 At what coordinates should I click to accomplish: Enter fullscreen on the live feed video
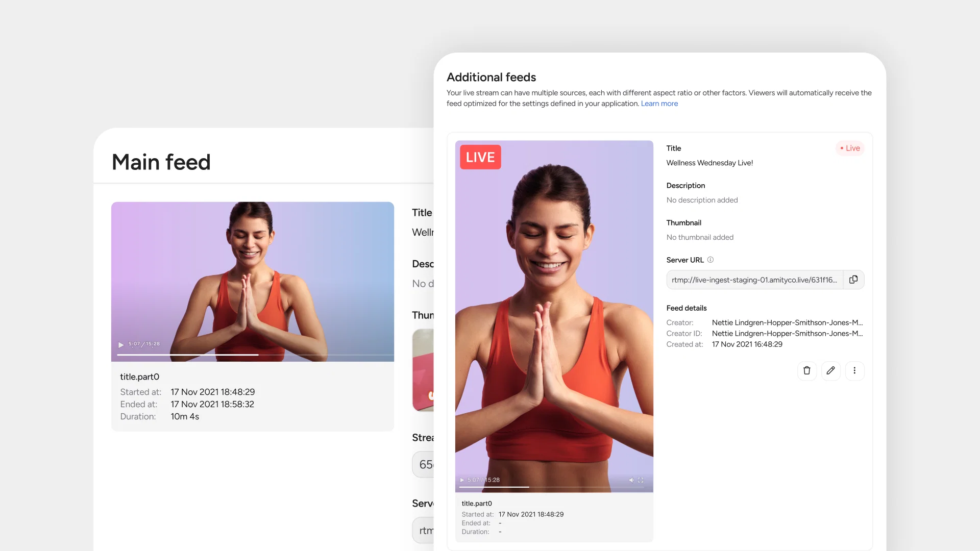641,480
